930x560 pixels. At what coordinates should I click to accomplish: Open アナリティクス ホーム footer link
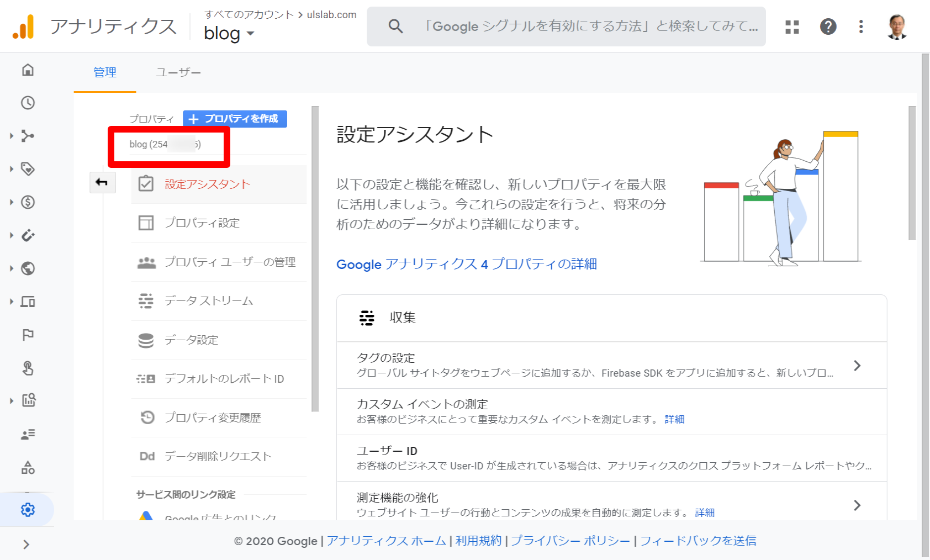(x=386, y=541)
